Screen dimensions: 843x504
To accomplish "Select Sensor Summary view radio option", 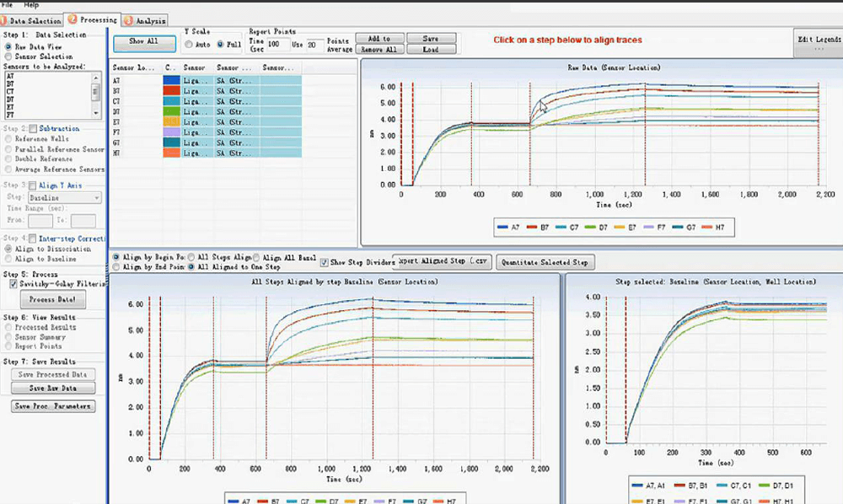I will pos(8,337).
